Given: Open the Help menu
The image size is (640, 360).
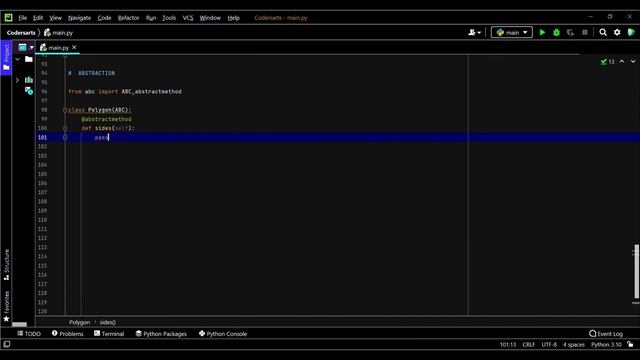Looking at the screenshot, I should [x=233, y=18].
